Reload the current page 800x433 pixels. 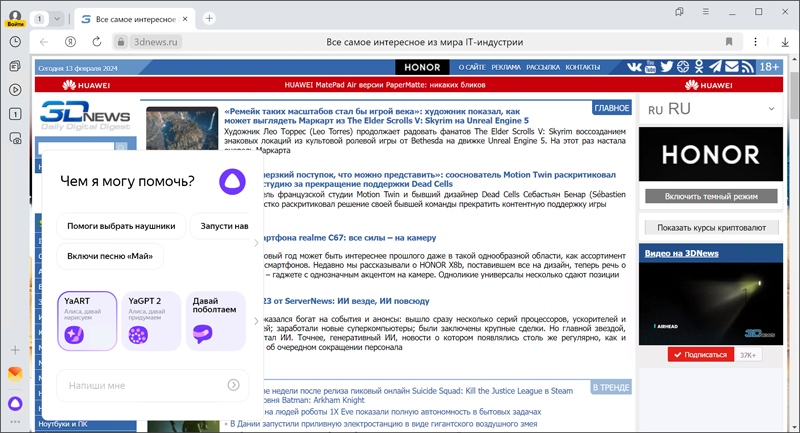[97, 43]
